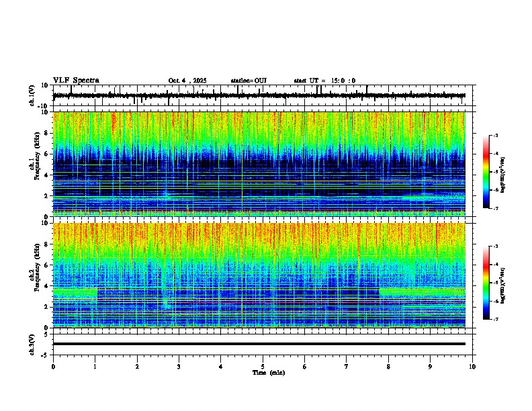
Task: Click the "-3" label on ch.1 color bar
Action: (496, 135)
